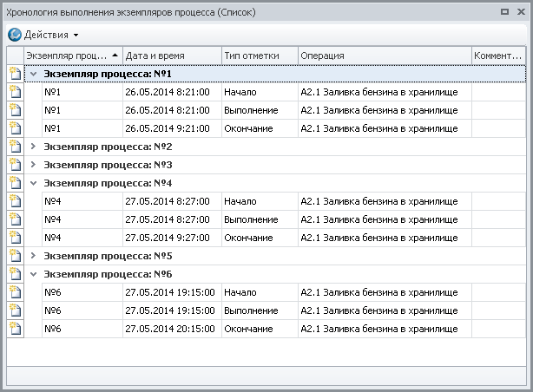This screenshot has width=533, height=392.
Task: Expand the group Экземпляр процесса: №5
Action: tap(34, 256)
